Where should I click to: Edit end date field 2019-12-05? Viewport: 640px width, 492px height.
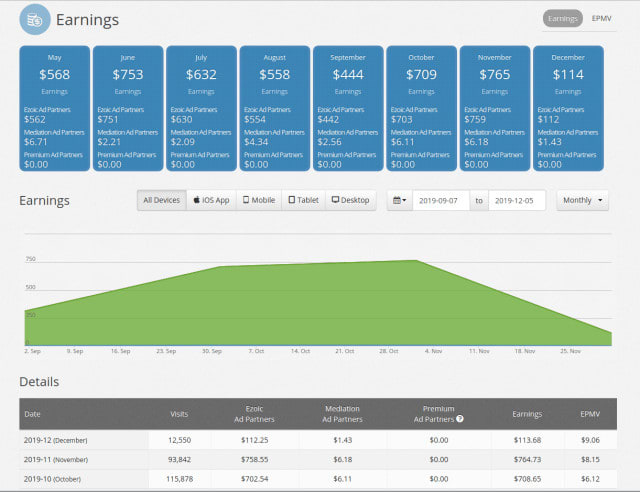click(516, 200)
